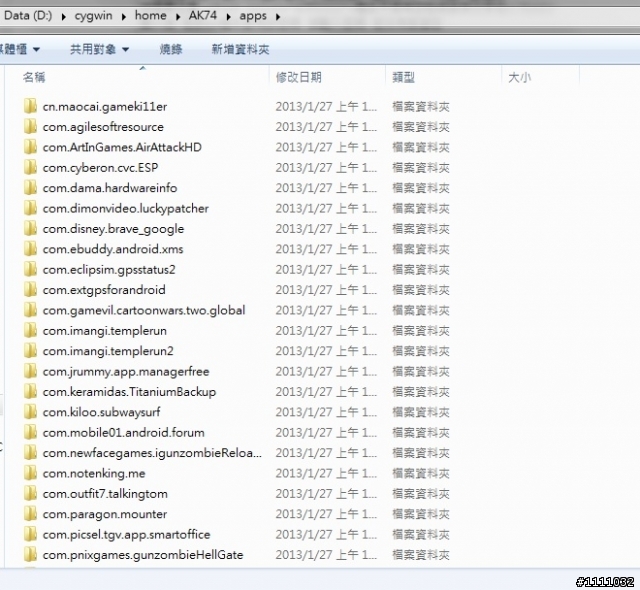Click folder icon of com.extgpsforandroid
Image resolution: width=640 pixels, height=590 pixels.
tap(31, 290)
